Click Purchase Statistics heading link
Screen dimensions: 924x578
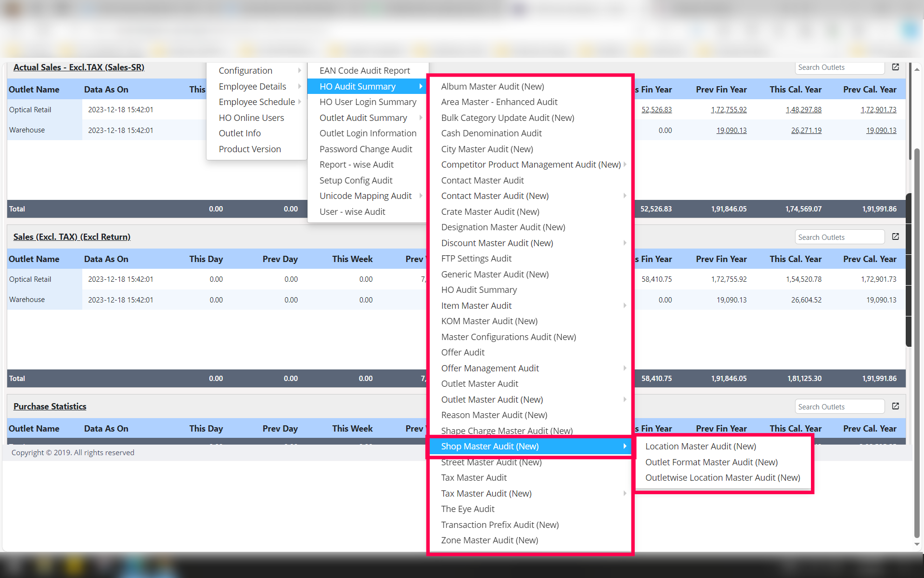tap(50, 407)
